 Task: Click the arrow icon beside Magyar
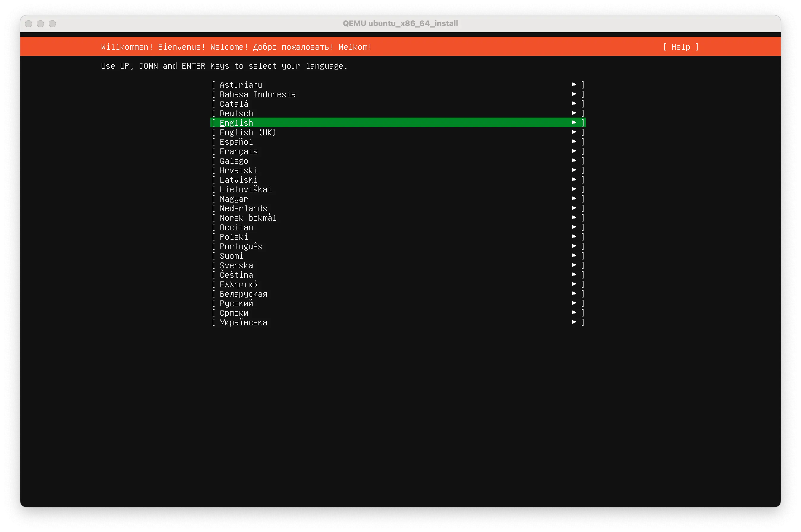(x=573, y=199)
